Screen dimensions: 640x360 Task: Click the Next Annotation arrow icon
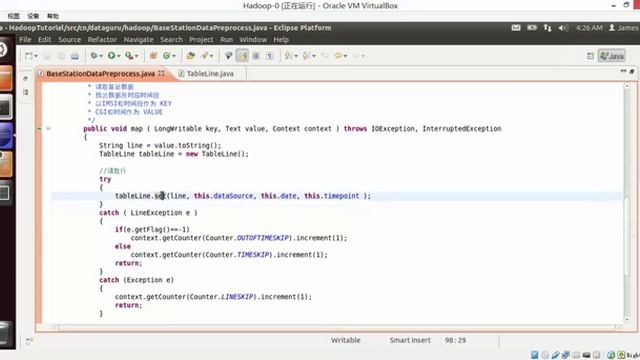pos(289,56)
